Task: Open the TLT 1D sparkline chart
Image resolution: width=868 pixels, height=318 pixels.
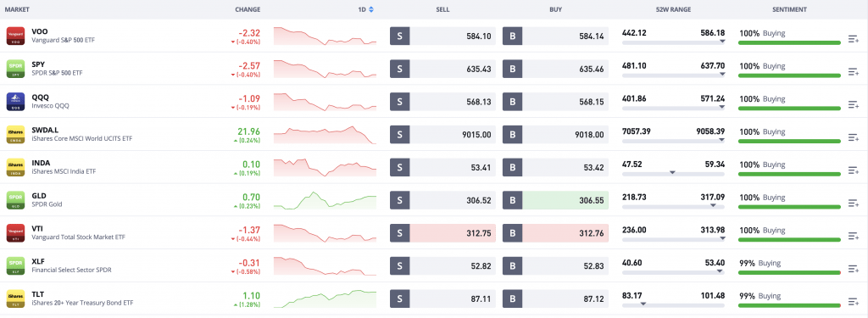Action: point(325,298)
